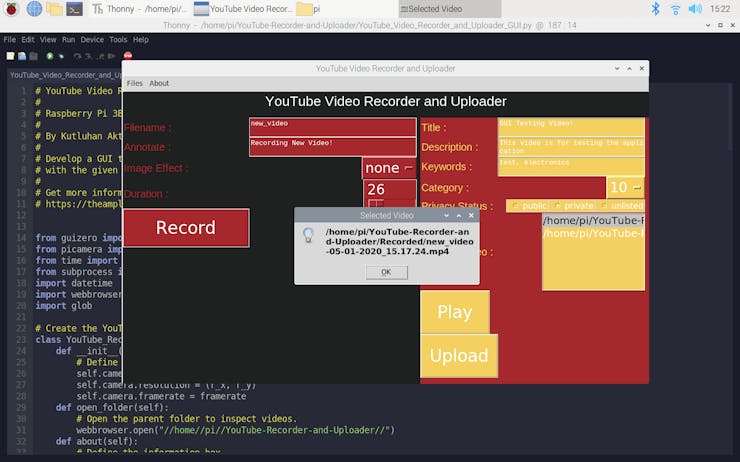Click the volume speaker tray icon

pos(694,9)
